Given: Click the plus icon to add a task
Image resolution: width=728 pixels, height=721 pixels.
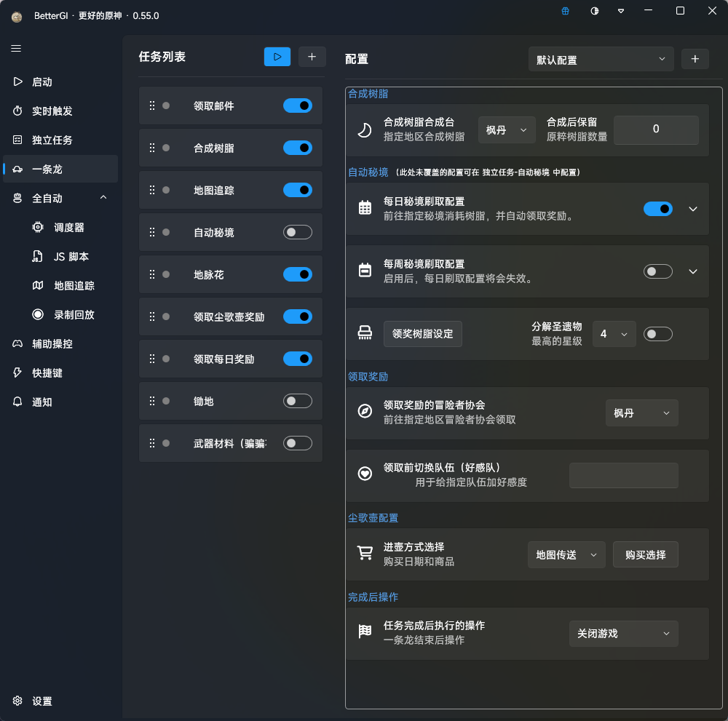Looking at the screenshot, I should (x=312, y=57).
